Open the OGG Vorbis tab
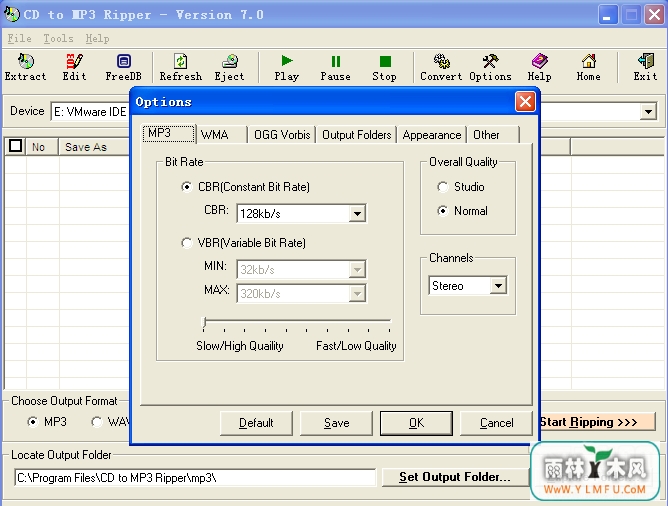 tap(282, 135)
